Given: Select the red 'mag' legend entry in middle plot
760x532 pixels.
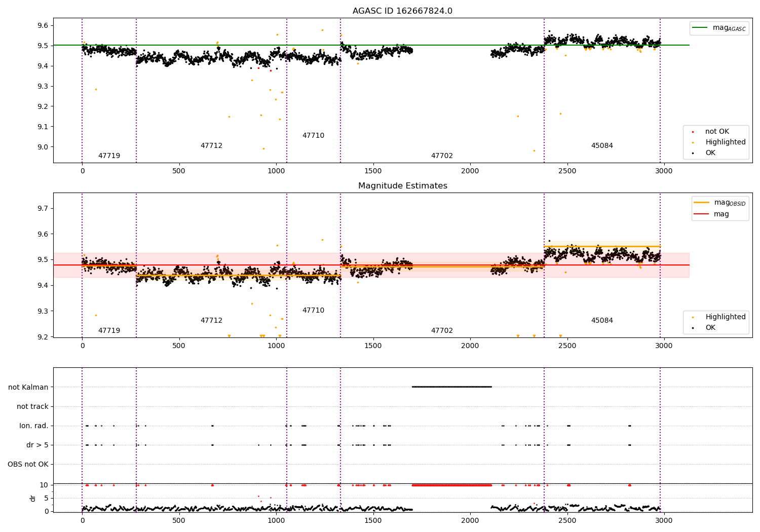Looking at the screenshot, I should point(711,214).
